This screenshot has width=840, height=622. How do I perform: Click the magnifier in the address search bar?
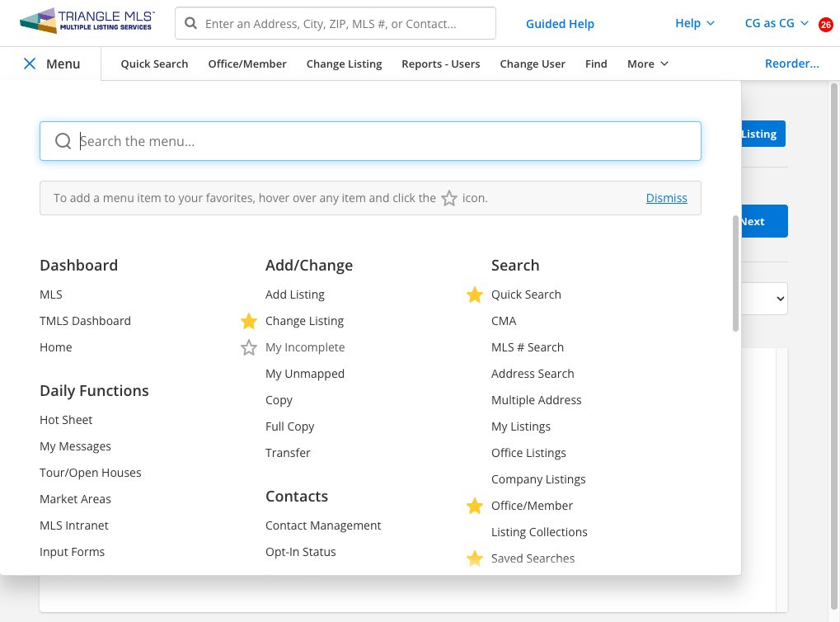[190, 23]
